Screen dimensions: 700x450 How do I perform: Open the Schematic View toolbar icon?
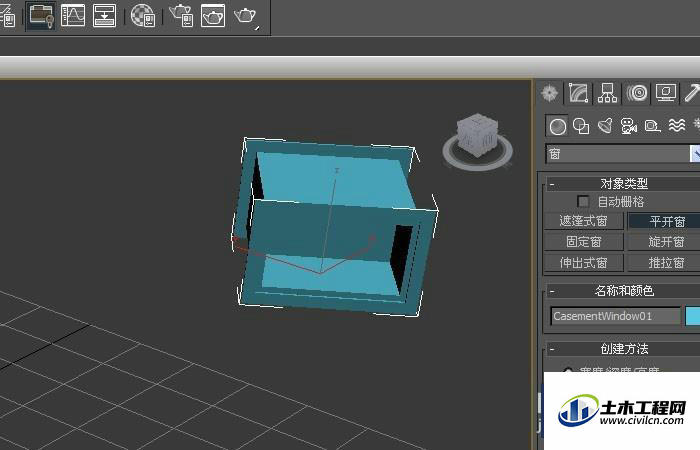[104, 16]
